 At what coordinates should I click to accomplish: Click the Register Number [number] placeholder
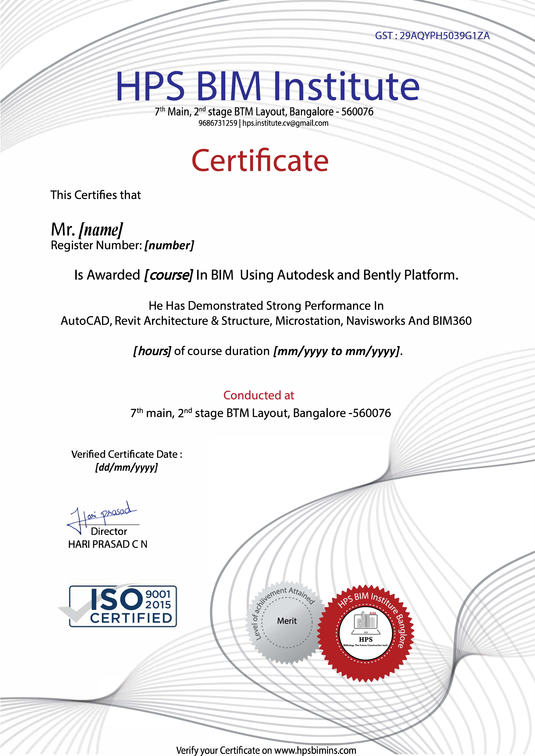click(122, 245)
